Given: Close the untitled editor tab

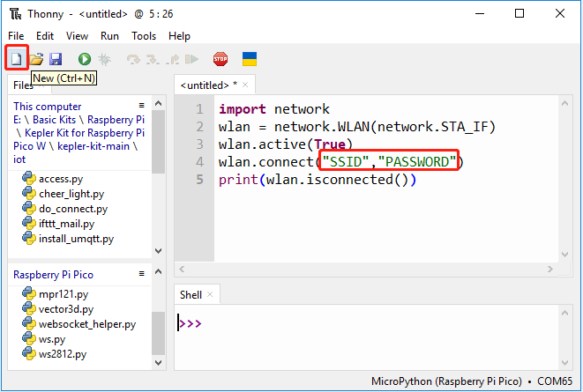Looking at the screenshot, I should pyautogui.click(x=245, y=85).
